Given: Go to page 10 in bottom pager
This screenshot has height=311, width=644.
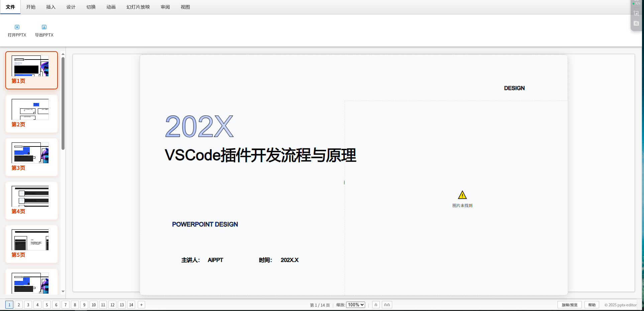Looking at the screenshot, I should tap(94, 305).
